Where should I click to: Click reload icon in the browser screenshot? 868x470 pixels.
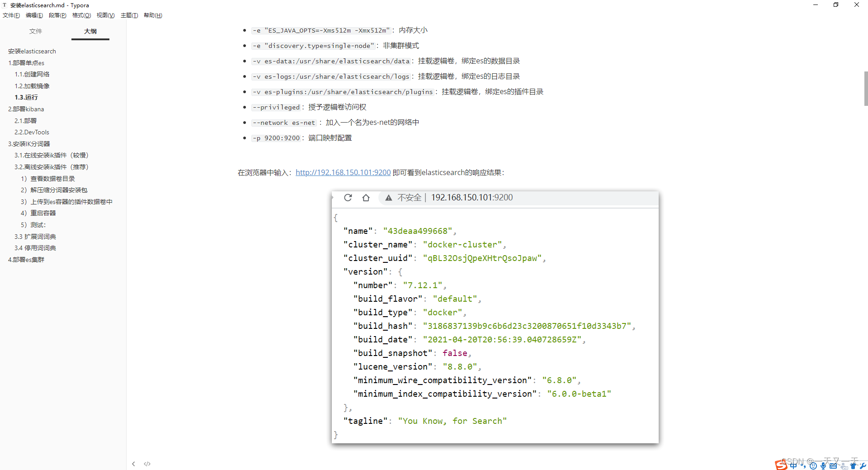pos(348,198)
